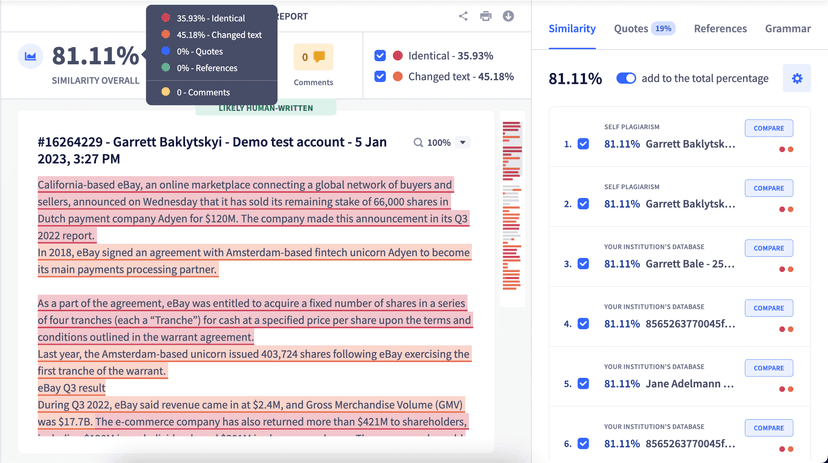This screenshot has height=463, width=828.
Task: Click the similarity overall chart icon
Action: [31, 56]
